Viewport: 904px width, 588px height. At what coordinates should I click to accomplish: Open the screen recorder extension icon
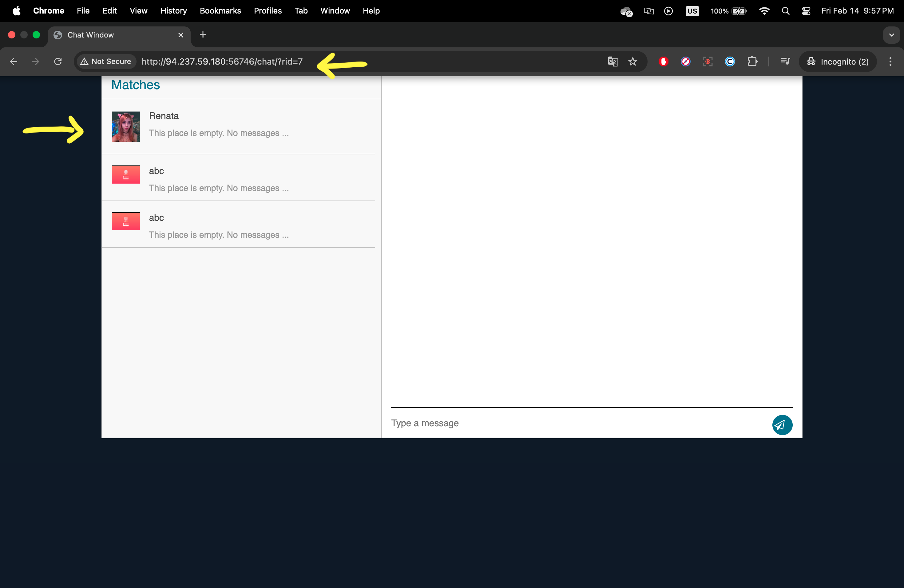tap(707, 62)
